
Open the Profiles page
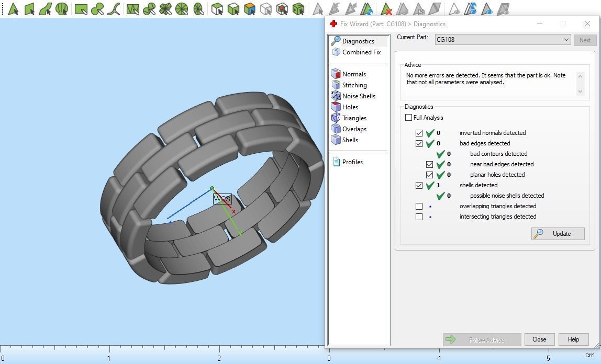point(348,162)
